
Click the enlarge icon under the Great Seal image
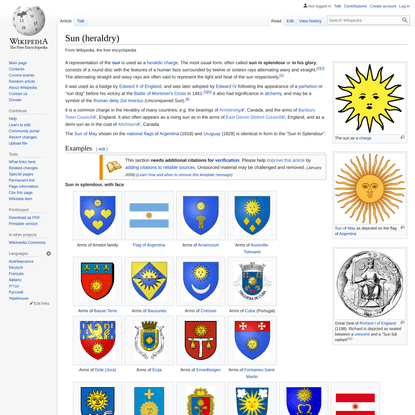click(x=402, y=322)
